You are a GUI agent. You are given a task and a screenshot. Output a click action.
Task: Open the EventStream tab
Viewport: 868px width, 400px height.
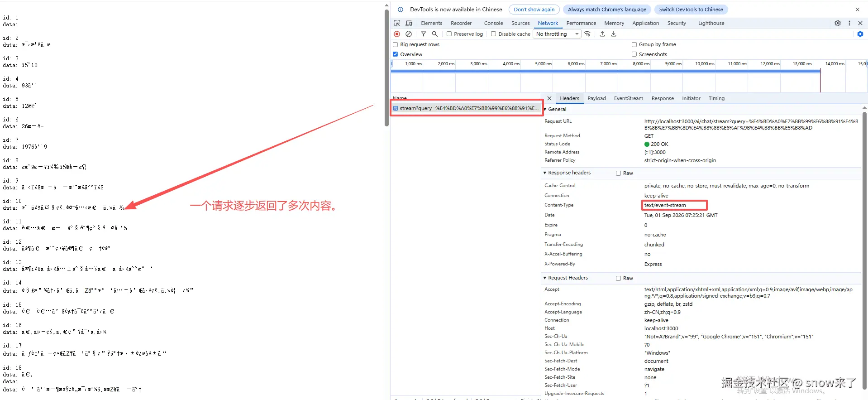(628, 98)
